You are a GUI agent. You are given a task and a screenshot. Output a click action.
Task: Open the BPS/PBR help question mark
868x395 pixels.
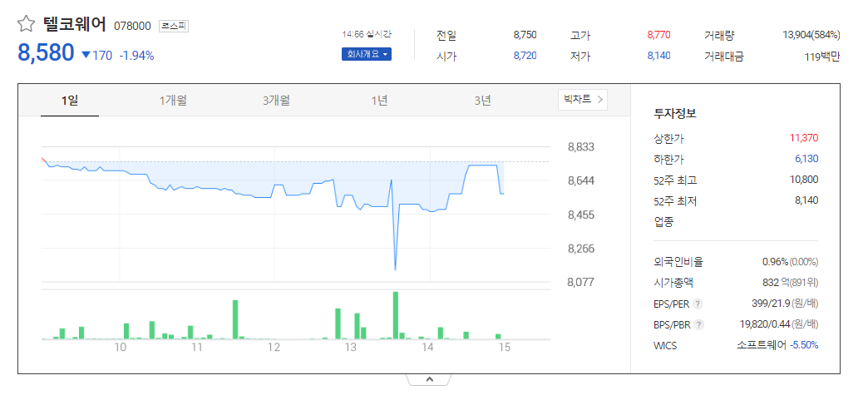click(x=698, y=324)
